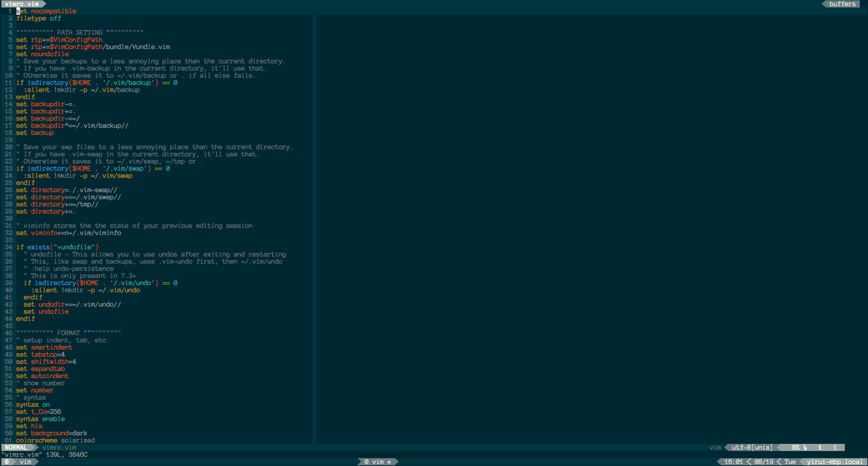Click the NORMAL mode indicator
The height and width of the screenshot is (466, 868).
pos(16,447)
